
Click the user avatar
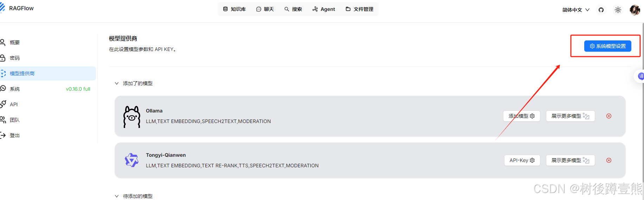click(635, 10)
